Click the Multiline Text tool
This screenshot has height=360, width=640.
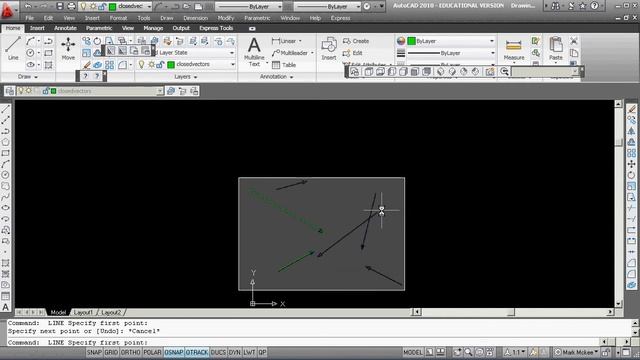[254, 52]
